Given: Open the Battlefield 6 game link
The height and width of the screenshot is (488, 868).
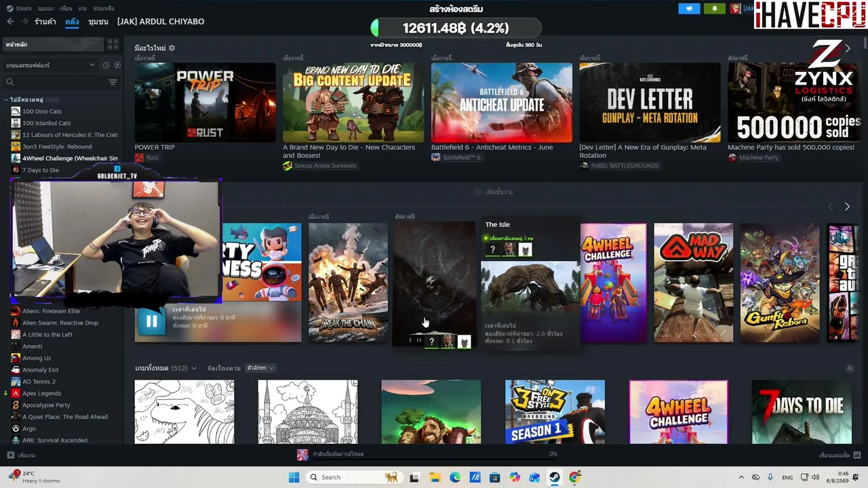Looking at the screenshot, I should pyautogui.click(x=456, y=158).
